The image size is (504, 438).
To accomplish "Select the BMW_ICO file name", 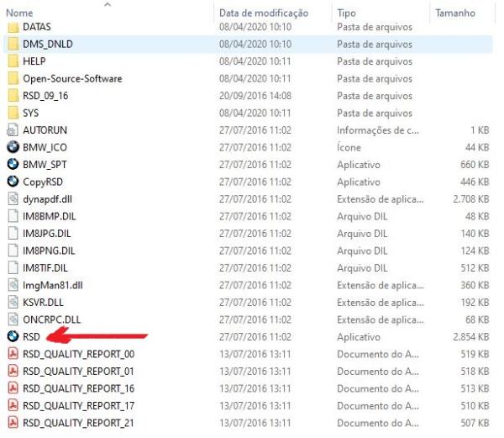I will 45,147.
